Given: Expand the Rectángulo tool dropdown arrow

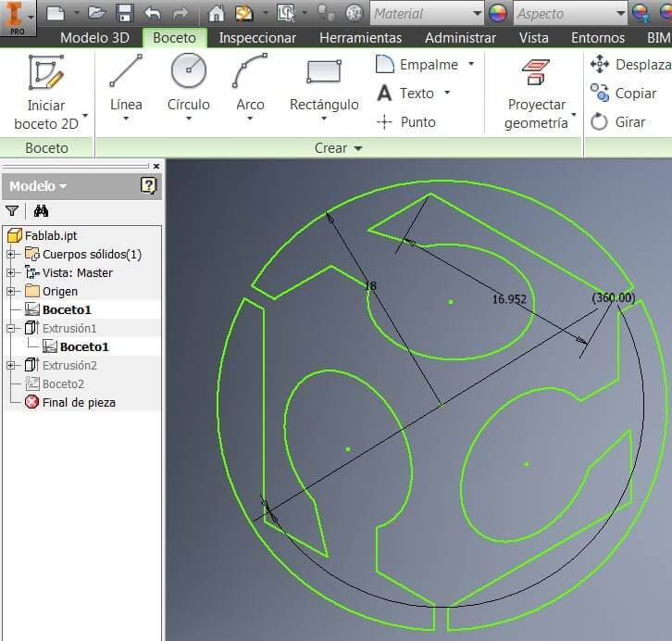Looking at the screenshot, I should pos(324,119).
